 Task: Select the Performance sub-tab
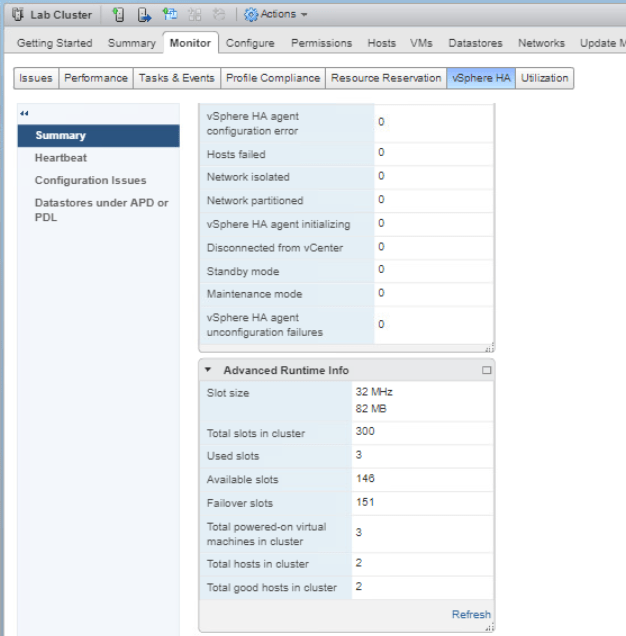pos(96,78)
